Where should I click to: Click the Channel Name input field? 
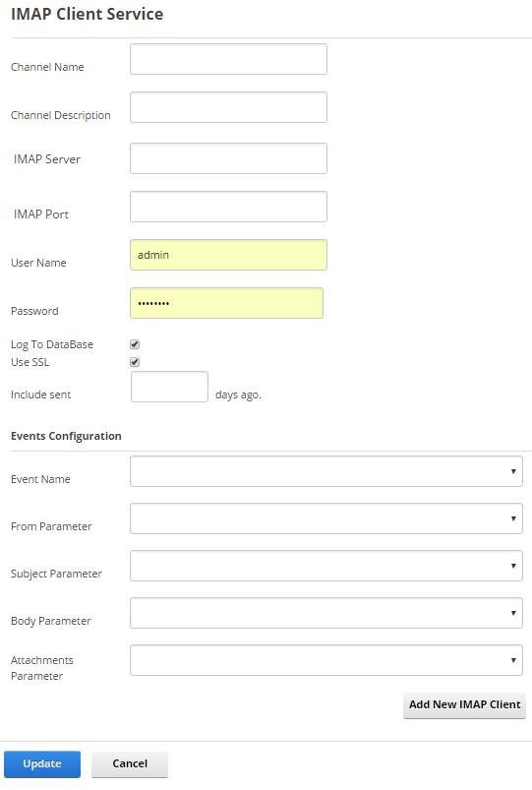228,59
